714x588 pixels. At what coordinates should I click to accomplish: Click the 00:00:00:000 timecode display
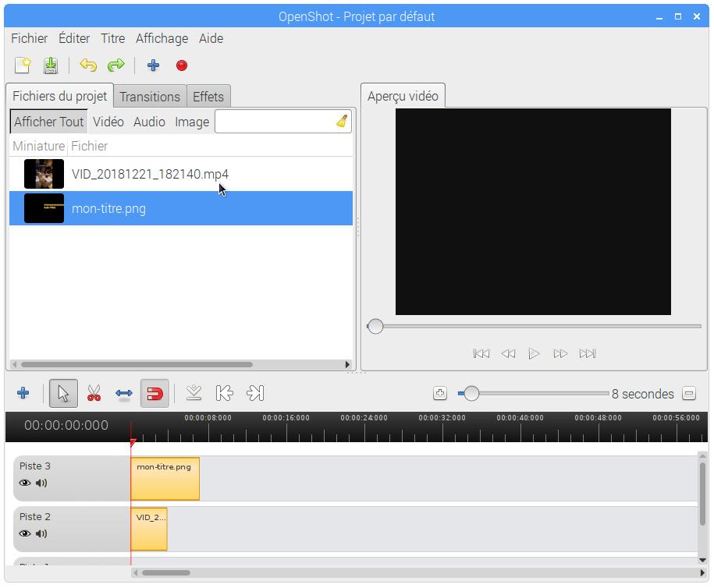pyautogui.click(x=66, y=425)
